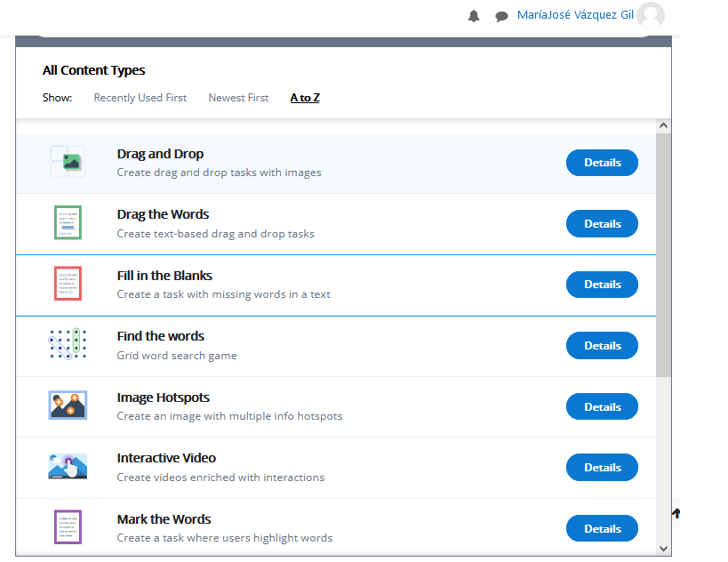
Task: Click the scrollbar down arrow
Action: pos(663,549)
